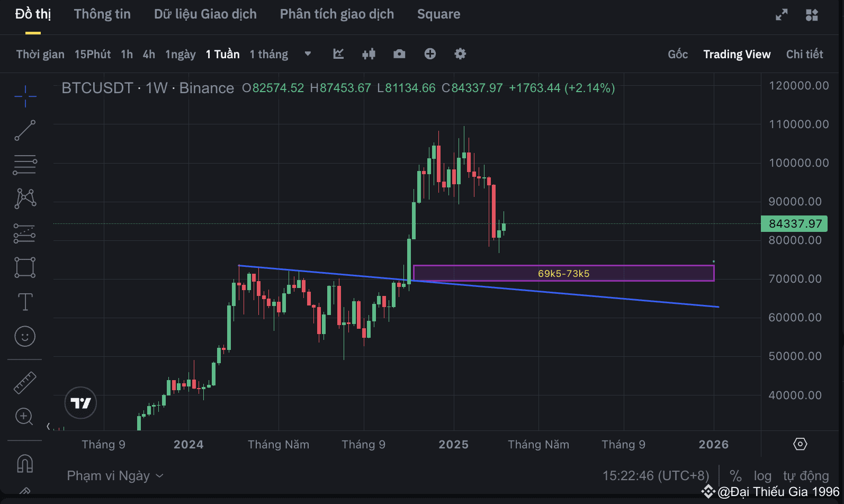Select the purple 69k5-73k5 rectangle zone
Image resolution: width=844 pixels, height=504 pixels.
click(x=563, y=273)
